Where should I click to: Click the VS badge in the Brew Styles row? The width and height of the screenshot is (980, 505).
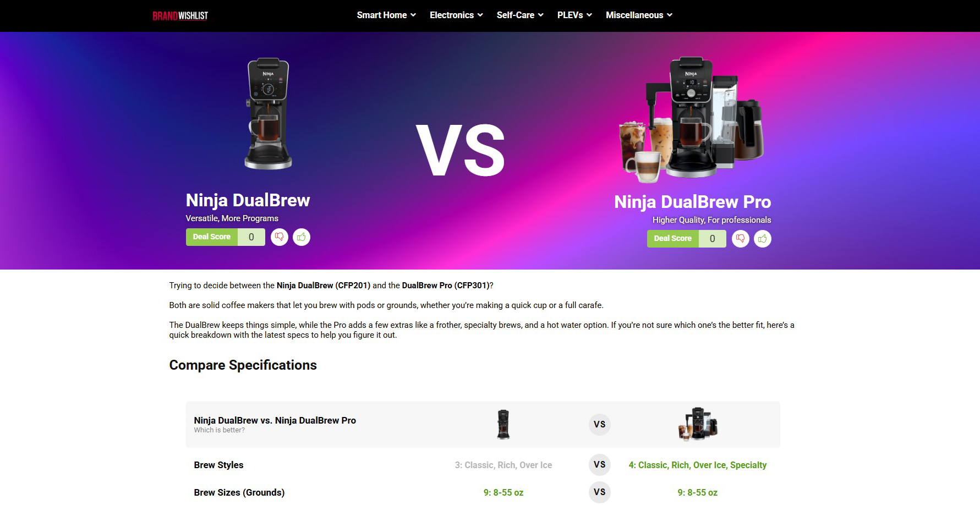(600, 465)
